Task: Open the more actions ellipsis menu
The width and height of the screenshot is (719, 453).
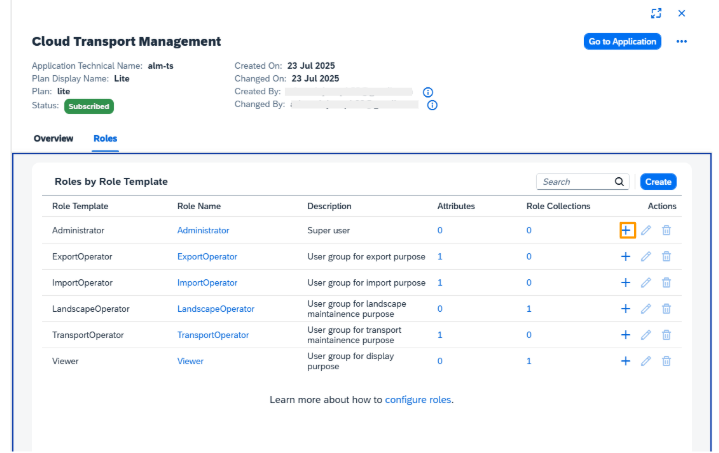Action: pos(682,41)
